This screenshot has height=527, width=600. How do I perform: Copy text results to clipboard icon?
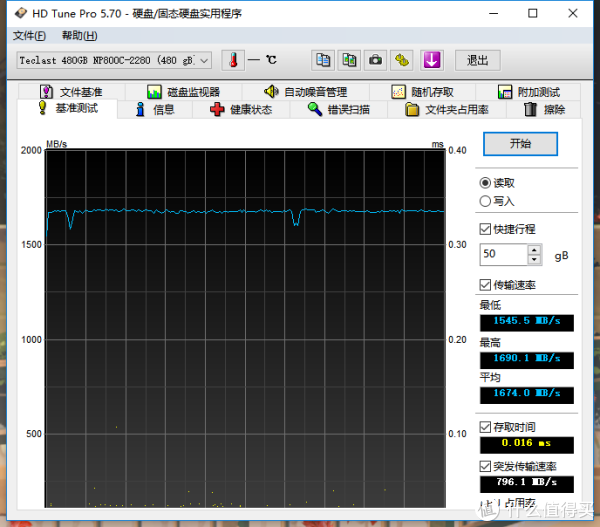click(323, 60)
